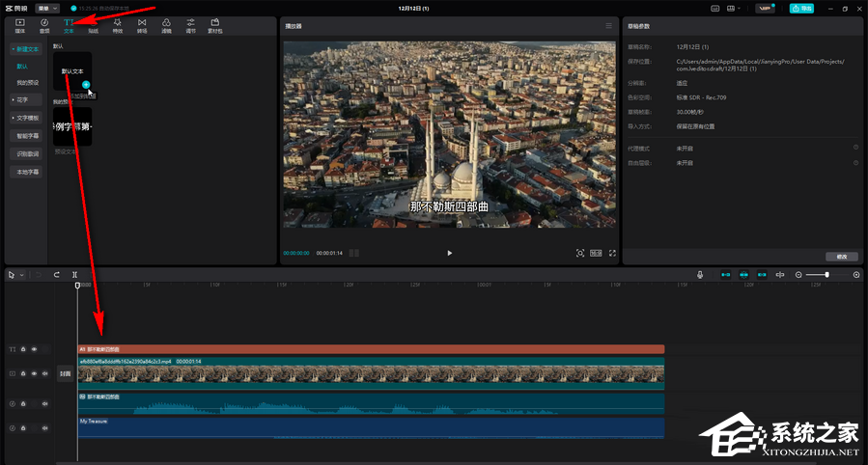Click the microphone record icon above timeline
The height and width of the screenshot is (465, 868).
point(700,275)
